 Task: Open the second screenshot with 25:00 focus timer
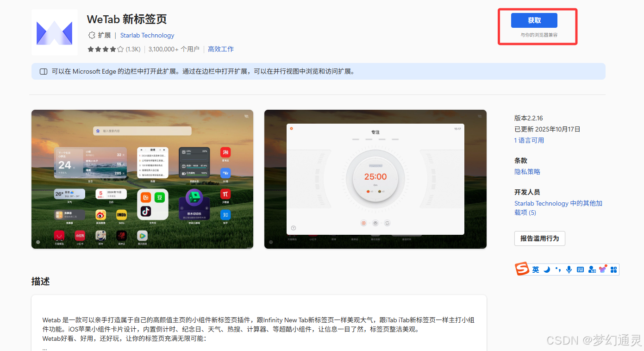click(375, 179)
